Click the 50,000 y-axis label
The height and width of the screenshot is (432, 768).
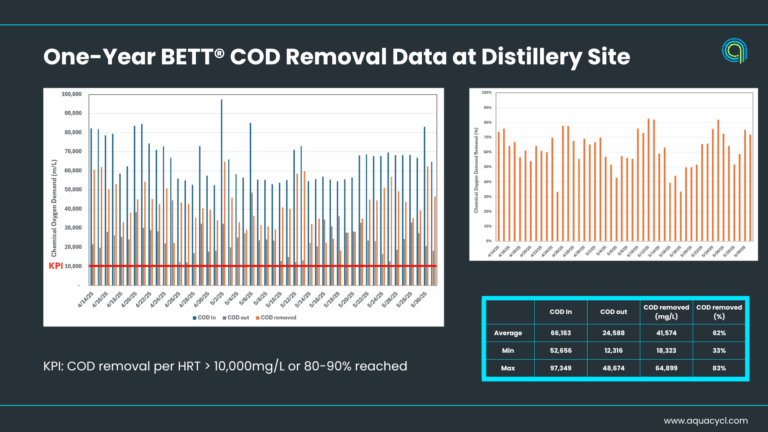[x=73, y=190]
